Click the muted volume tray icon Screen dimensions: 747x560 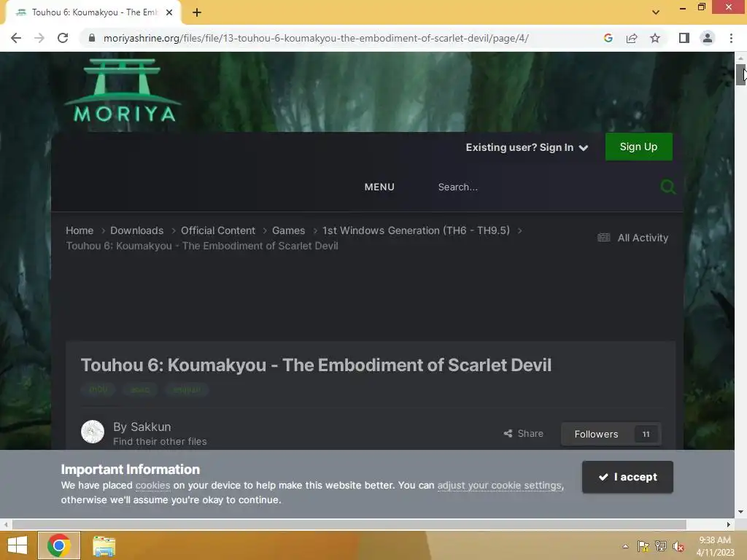(x=678, y=546)
